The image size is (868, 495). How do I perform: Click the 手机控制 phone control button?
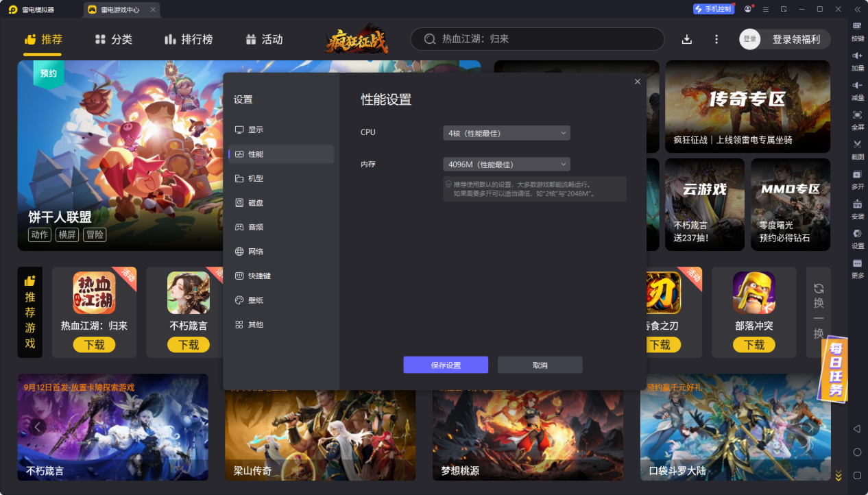(x=713, y=9)
